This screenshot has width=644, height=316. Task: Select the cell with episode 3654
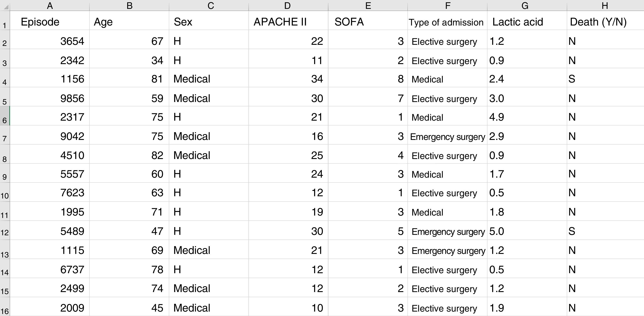(50, 41)
